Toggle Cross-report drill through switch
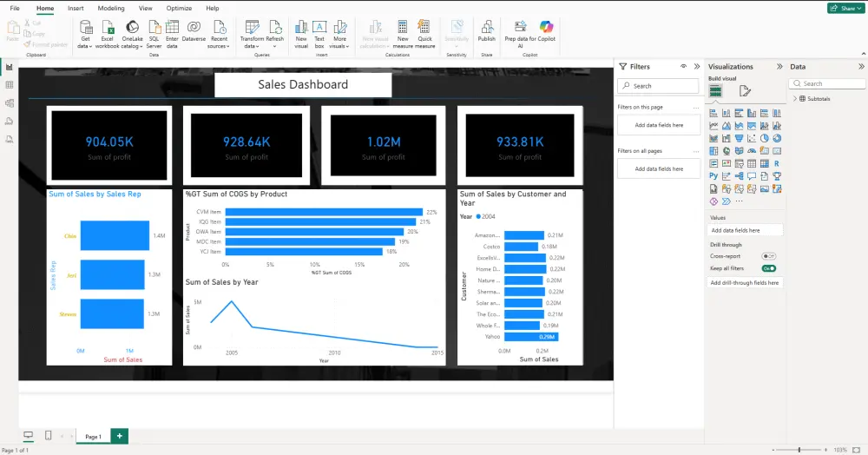Viewport: 868px width, 455px height. click(768, 256)
